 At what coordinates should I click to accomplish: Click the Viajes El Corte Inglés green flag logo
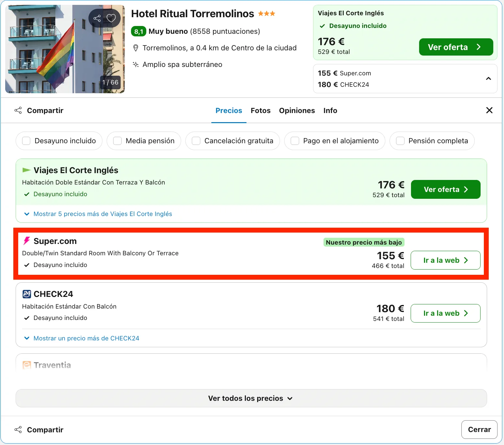pos(26,170)
